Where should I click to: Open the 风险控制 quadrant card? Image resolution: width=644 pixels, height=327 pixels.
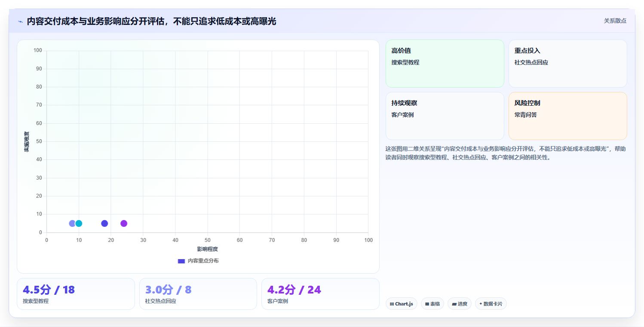coord(568,116)
